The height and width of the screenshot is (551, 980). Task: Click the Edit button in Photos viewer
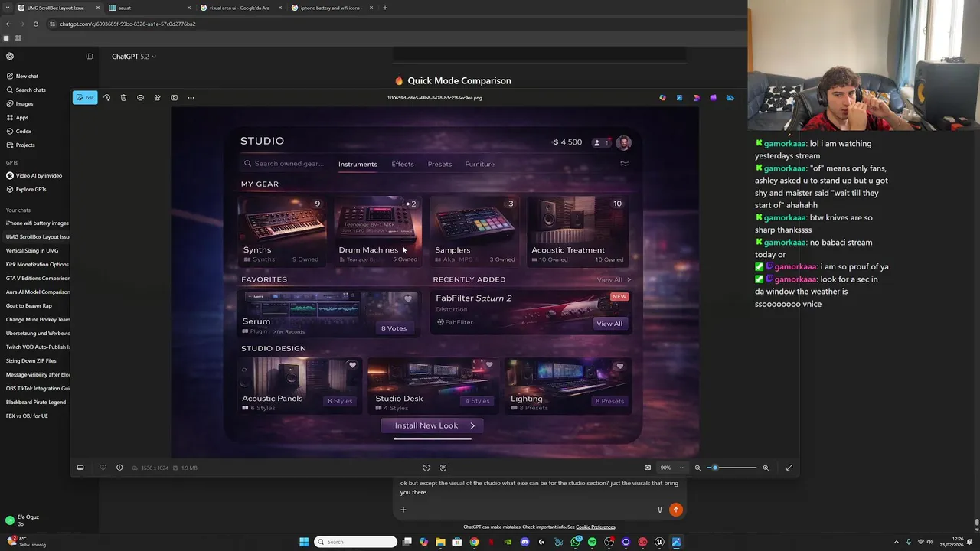pos(85,98)
